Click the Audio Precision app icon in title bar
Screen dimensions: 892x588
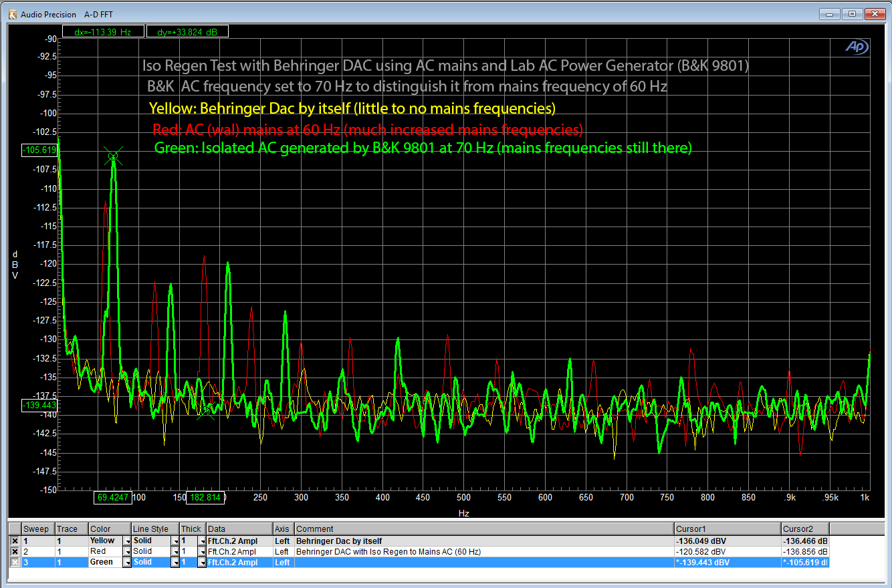pos(12,13)
